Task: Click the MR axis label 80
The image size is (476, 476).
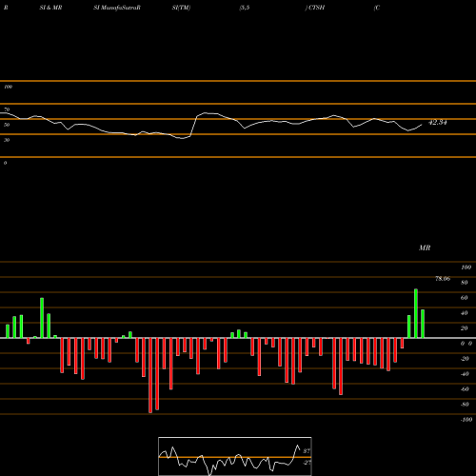Action: (465, 283)
